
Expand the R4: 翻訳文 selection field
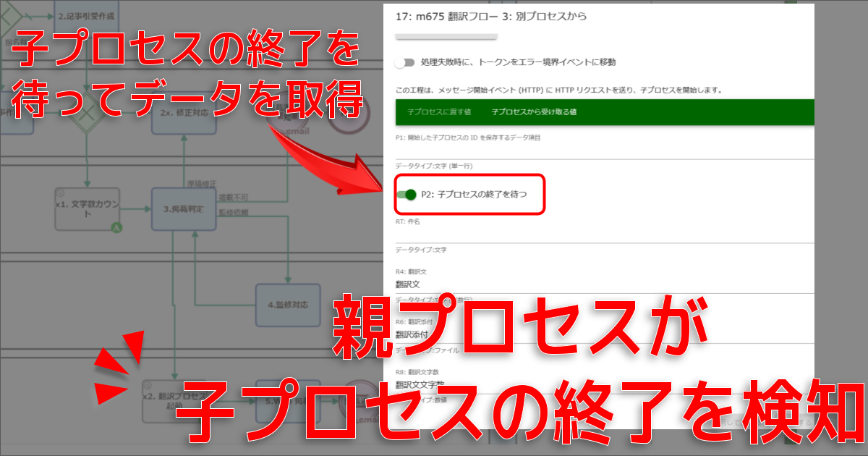605,284
